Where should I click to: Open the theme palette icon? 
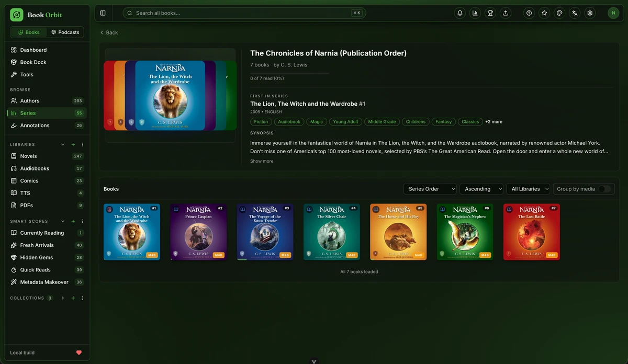point(559,13)
